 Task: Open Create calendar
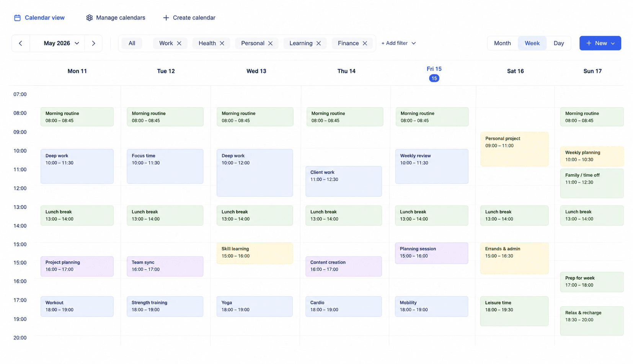coord(189,18)
